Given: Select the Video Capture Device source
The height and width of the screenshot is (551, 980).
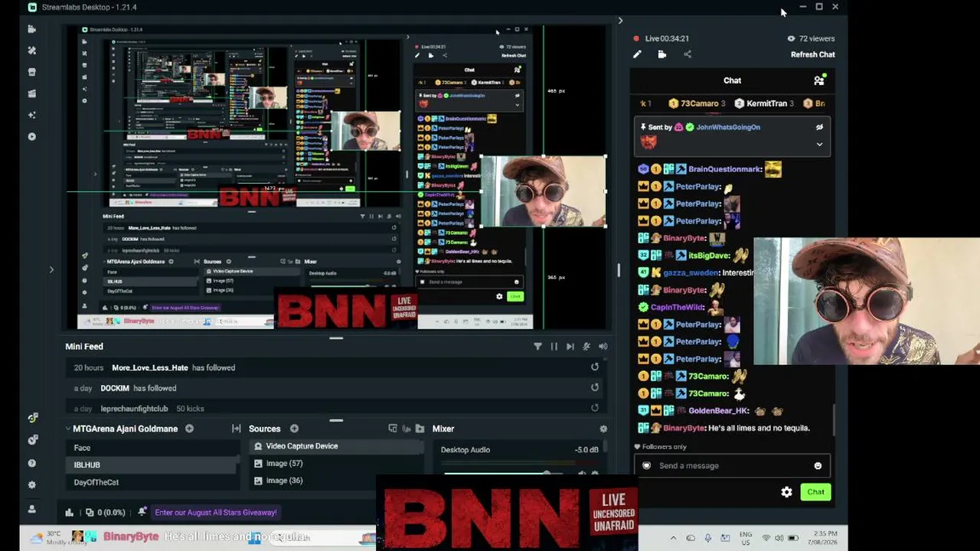Looking at the screenshot, I should tap(336, 446).
